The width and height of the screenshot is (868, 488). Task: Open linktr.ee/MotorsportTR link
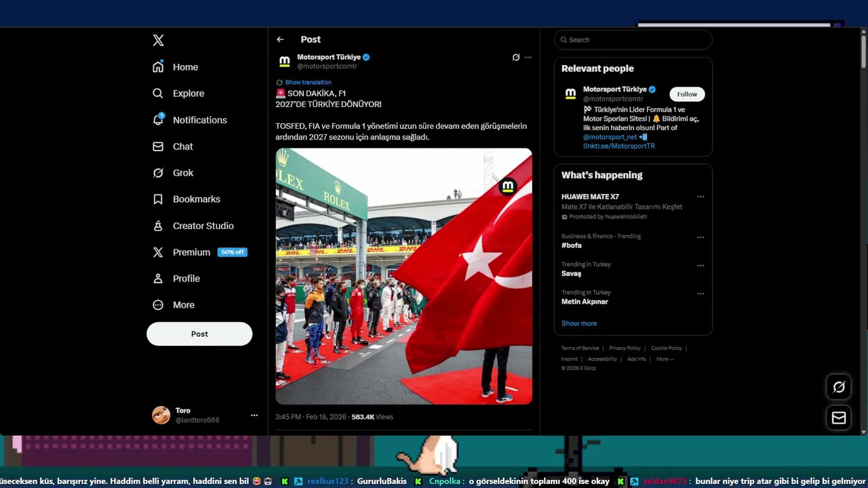619,146
